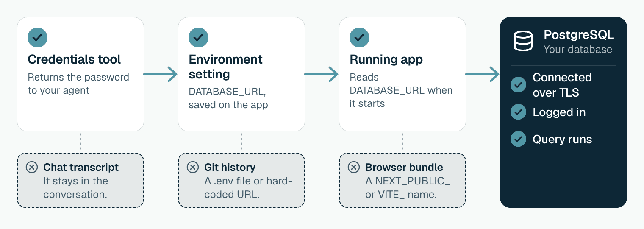Click the Query runs label
Image resolution: width=644 pixels, height=229 pixels.
coord(562,140)
